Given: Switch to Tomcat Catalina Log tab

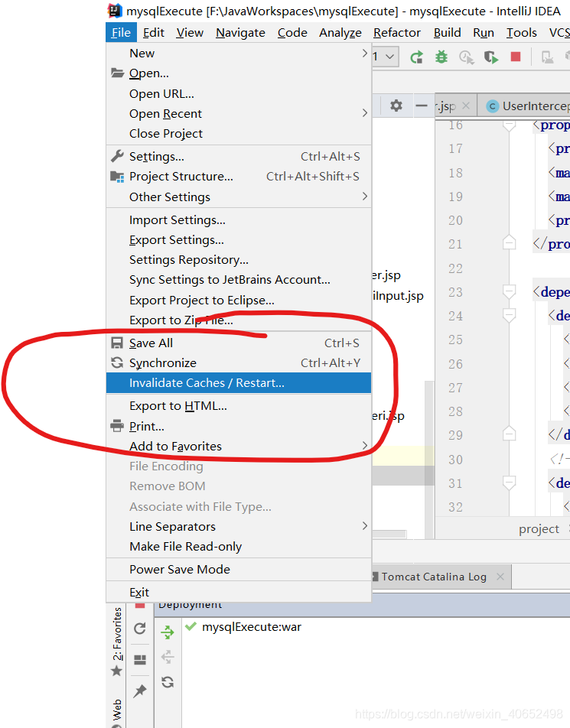Looking at the screenshot, I should tap(434, 577).
